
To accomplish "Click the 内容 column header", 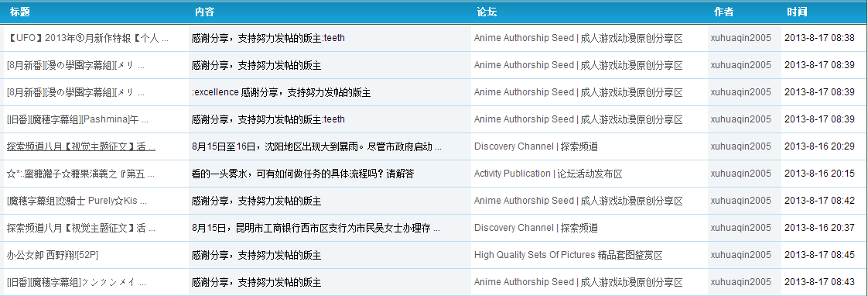I will click(205, 12).
